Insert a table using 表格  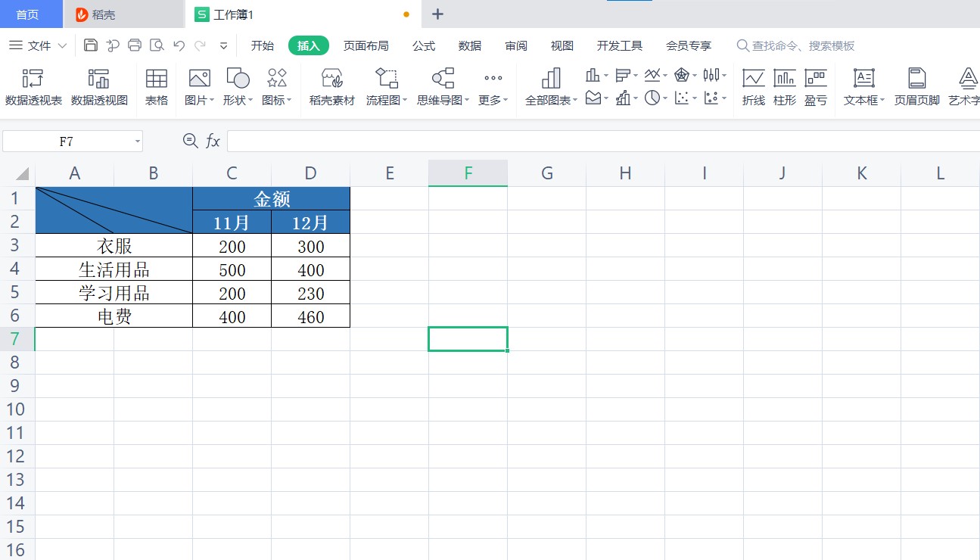click(156, 87)
